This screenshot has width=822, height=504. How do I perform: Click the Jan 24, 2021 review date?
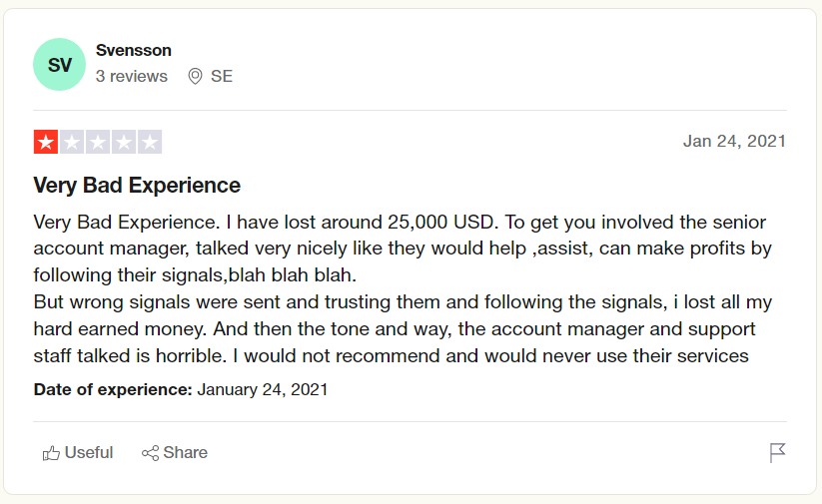pyautogui.click(x=734, y=142)
